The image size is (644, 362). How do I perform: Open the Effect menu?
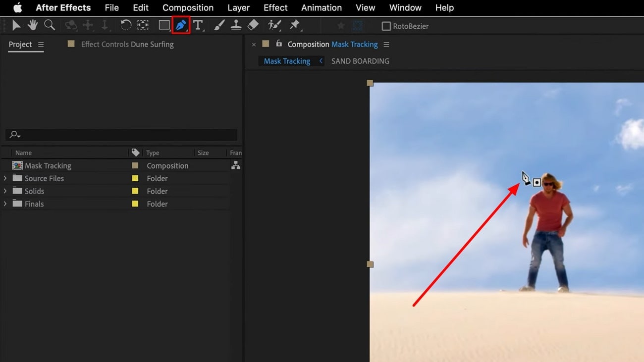[275, 7]
